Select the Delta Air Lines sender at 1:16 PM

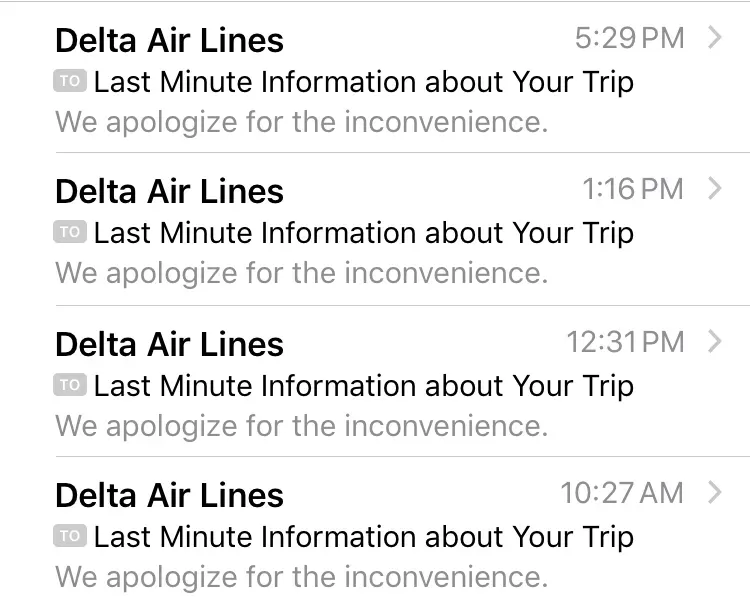(169, 191)
